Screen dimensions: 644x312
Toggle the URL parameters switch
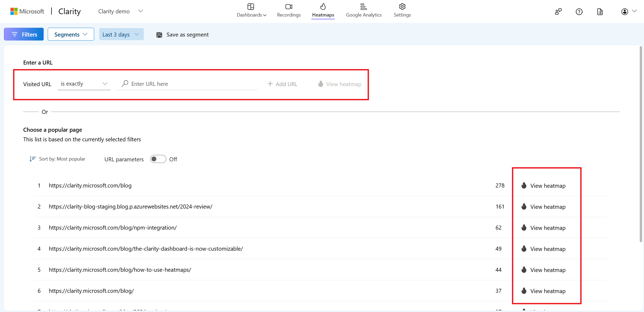tap(158, 159)
